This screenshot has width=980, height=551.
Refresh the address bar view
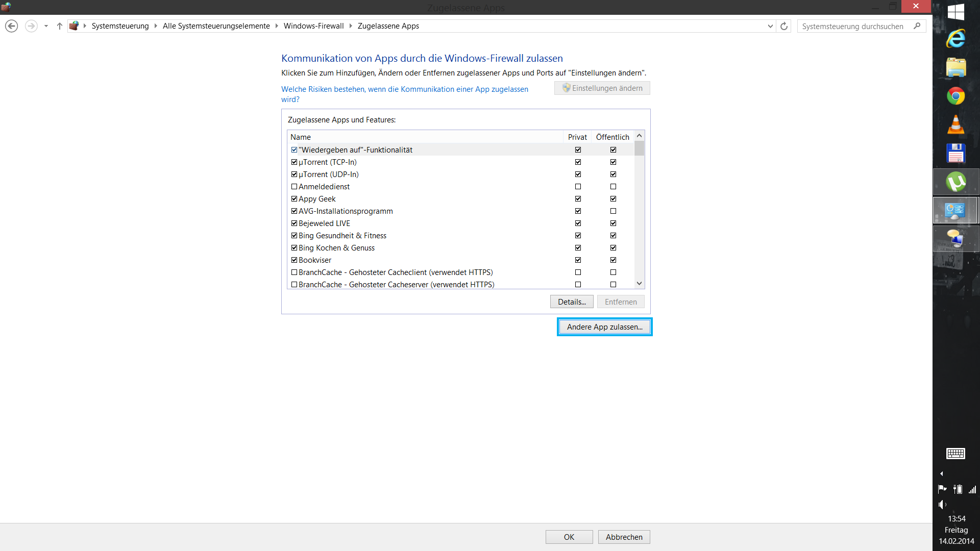784,26
